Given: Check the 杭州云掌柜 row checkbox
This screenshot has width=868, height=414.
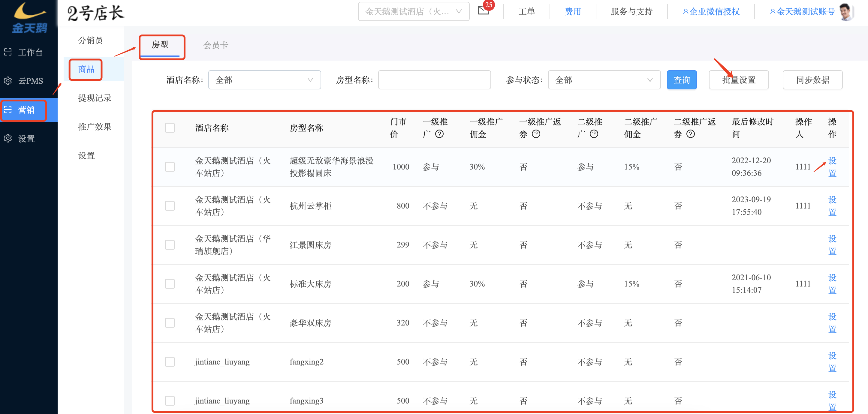Looking at the screenshot, I should [170, 206].
